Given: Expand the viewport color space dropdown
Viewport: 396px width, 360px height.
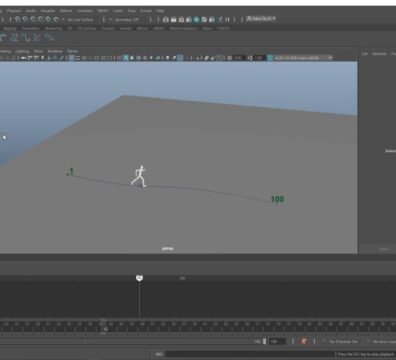Looking at the screenshot, I should coord(303,58).
